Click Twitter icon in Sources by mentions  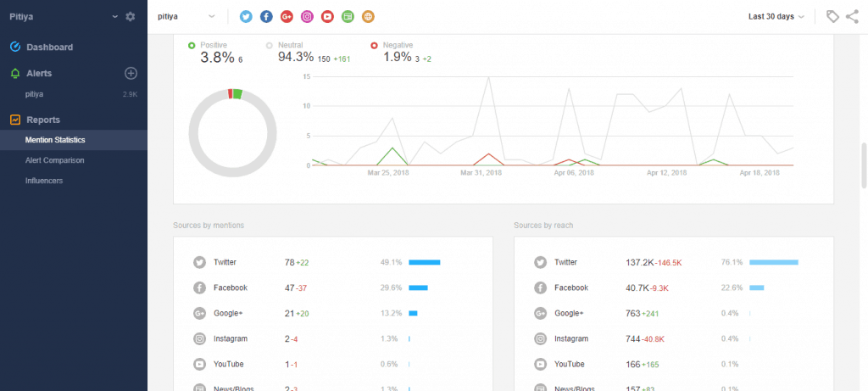(x=200, y=263)
